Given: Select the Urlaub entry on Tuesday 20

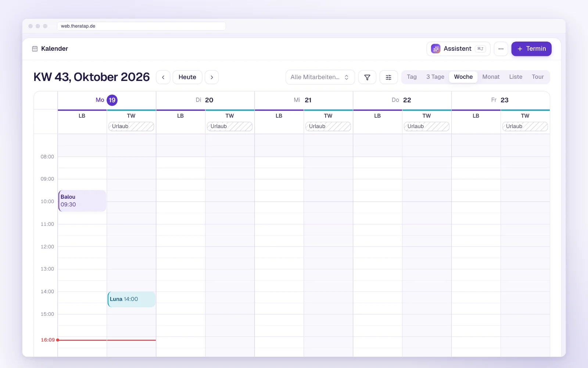Looking at the screenshot, I should [230, 127].
